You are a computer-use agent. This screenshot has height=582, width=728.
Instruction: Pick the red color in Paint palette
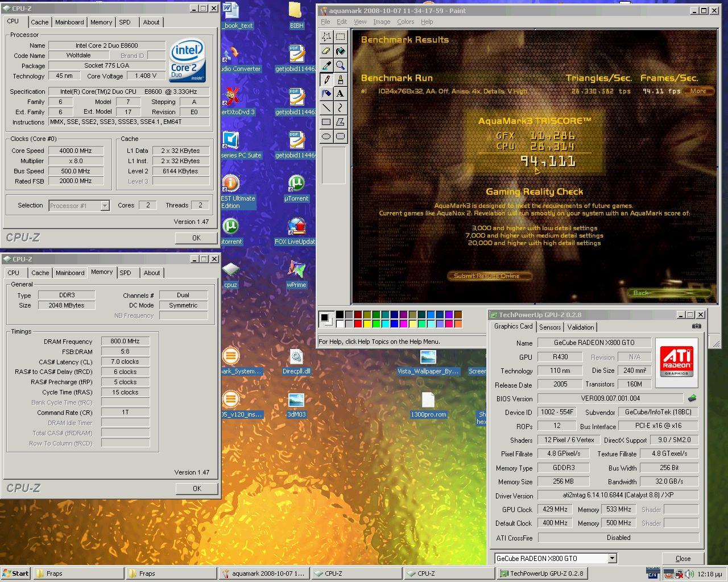tap(358, 324)
